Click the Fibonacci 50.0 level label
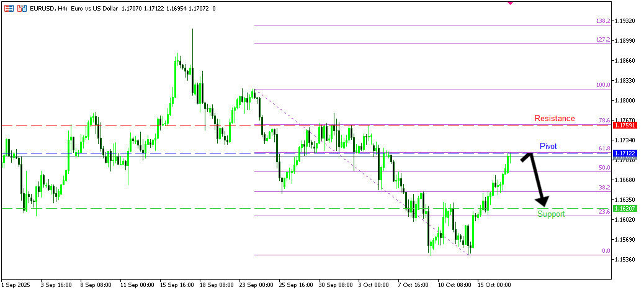Viewport: 644px width, 292px height. tap(604, 168)
